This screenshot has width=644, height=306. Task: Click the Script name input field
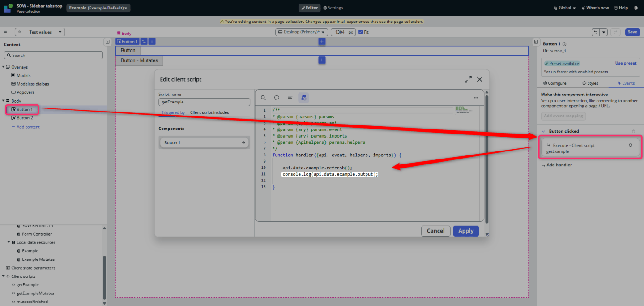204,102
